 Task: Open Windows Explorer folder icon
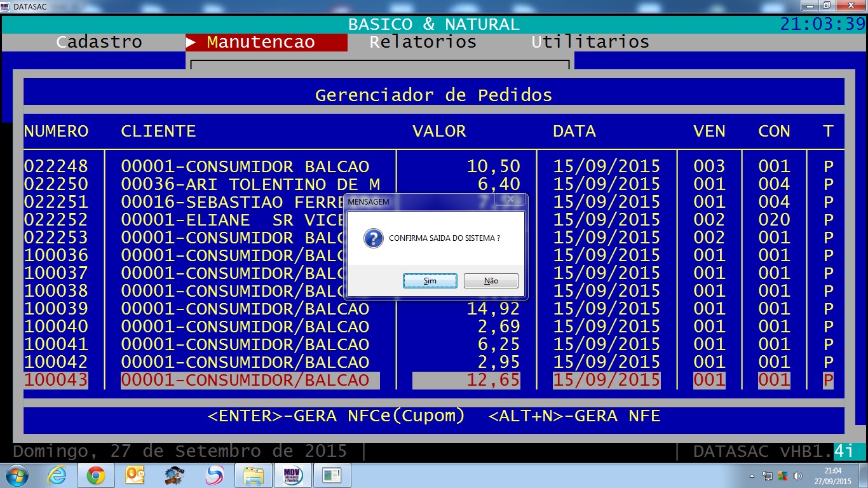coord(253,475)
